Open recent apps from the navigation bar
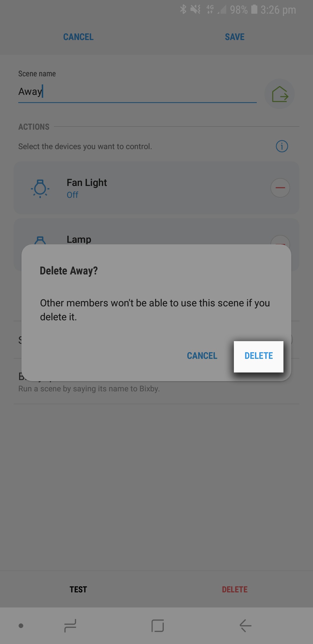The height and width of the screenshot is (644, 313). coord(70,626)
